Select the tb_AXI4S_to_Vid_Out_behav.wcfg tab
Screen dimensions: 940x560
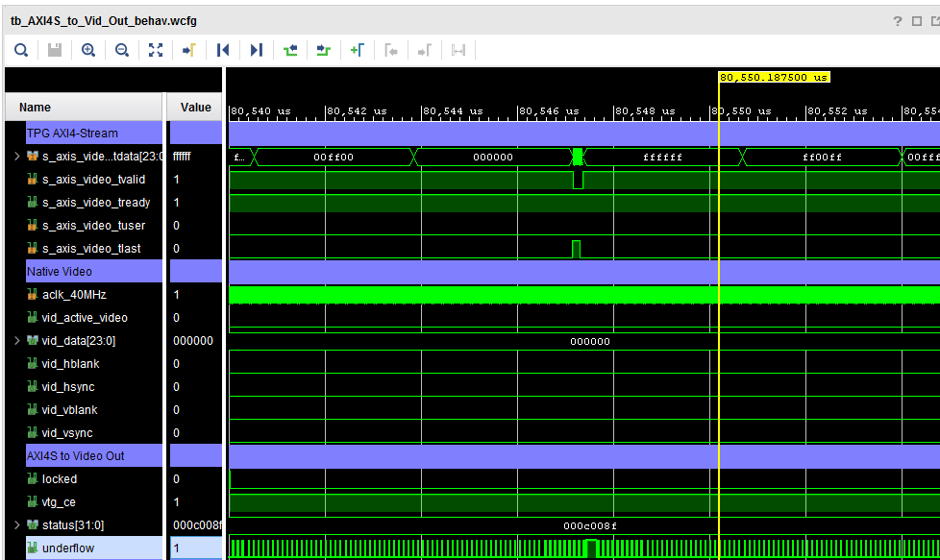coord(106,20)
